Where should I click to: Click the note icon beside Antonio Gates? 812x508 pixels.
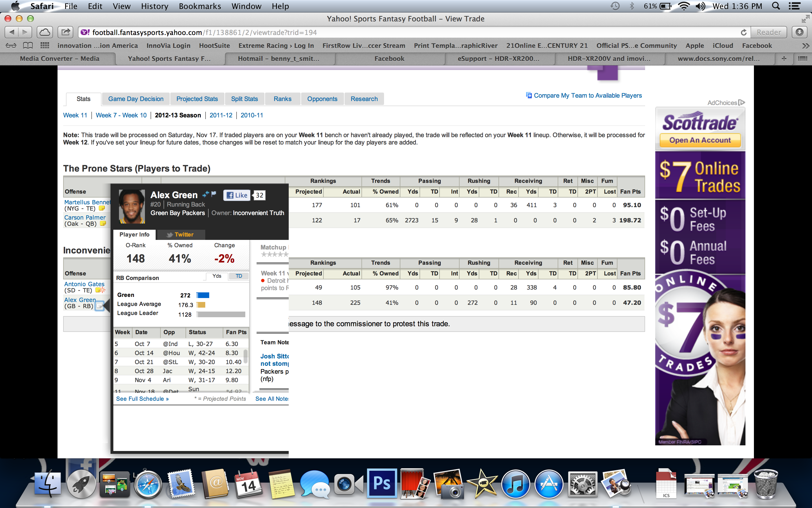(x=100, y=290)
